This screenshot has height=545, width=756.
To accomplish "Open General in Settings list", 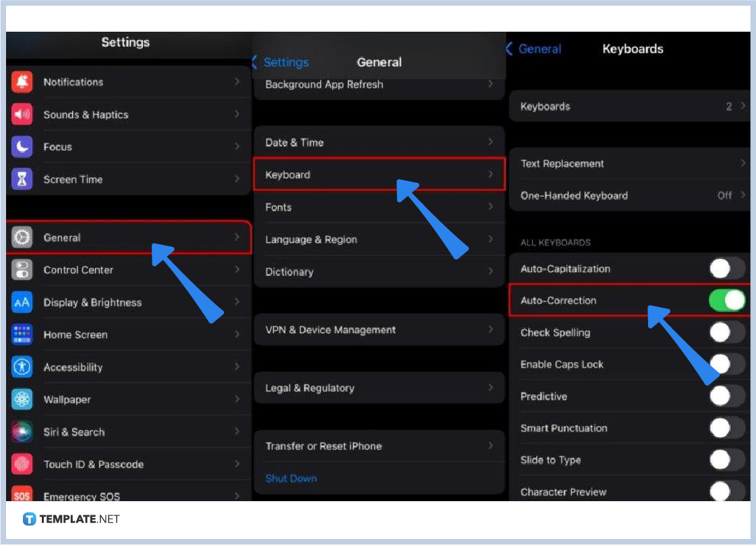I will 129,237.
